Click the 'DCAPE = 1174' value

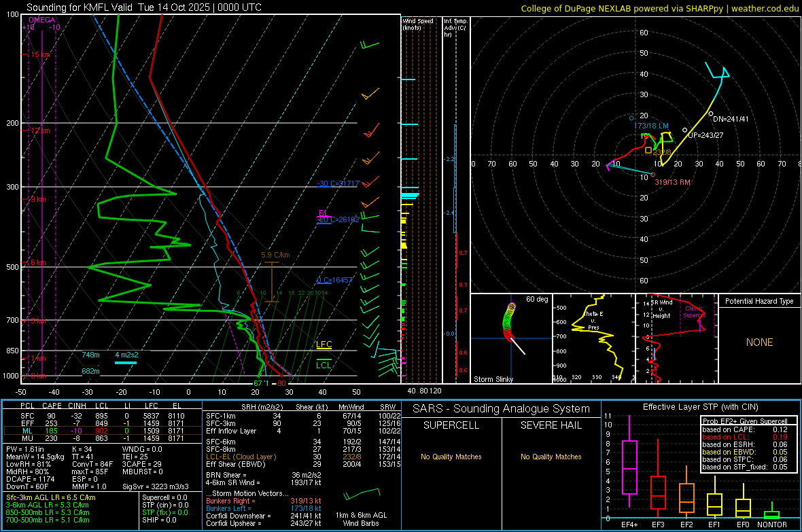tap(30, 479)
